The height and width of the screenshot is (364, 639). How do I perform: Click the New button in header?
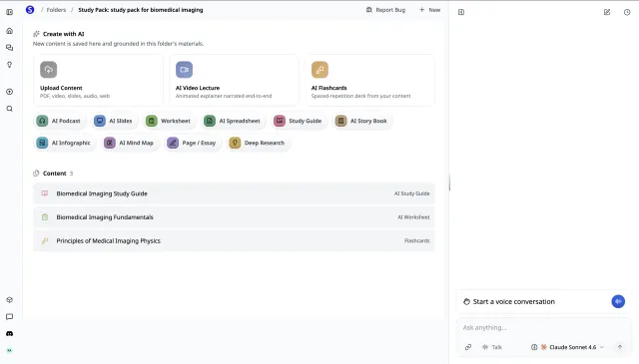tap(430, 10)
